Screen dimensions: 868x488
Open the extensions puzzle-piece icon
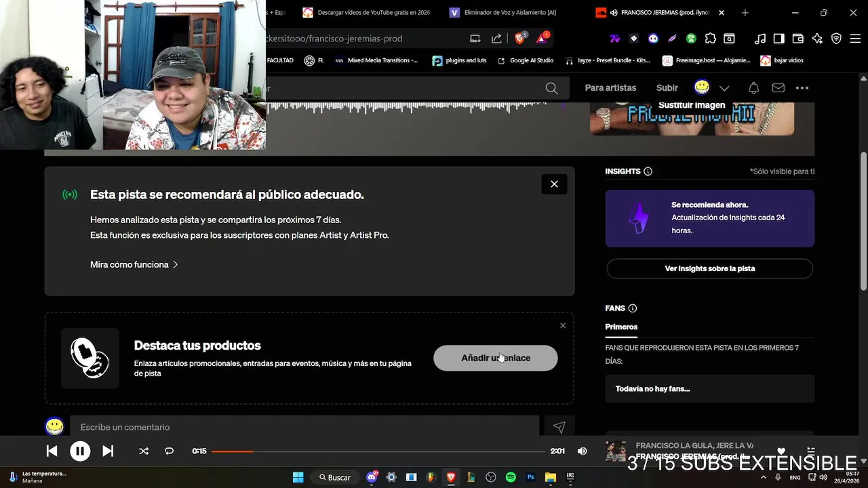point(710,39)
